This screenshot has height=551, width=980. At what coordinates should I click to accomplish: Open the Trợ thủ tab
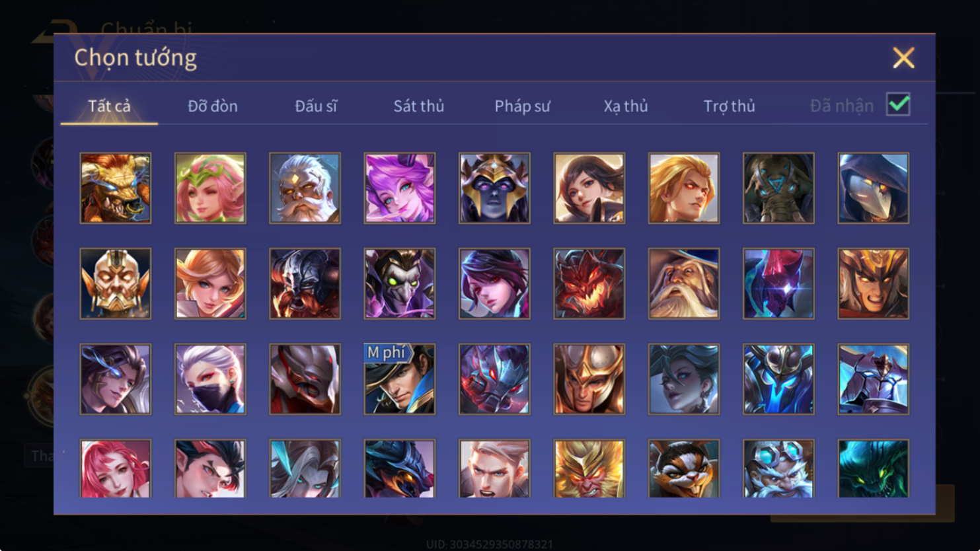729,106
